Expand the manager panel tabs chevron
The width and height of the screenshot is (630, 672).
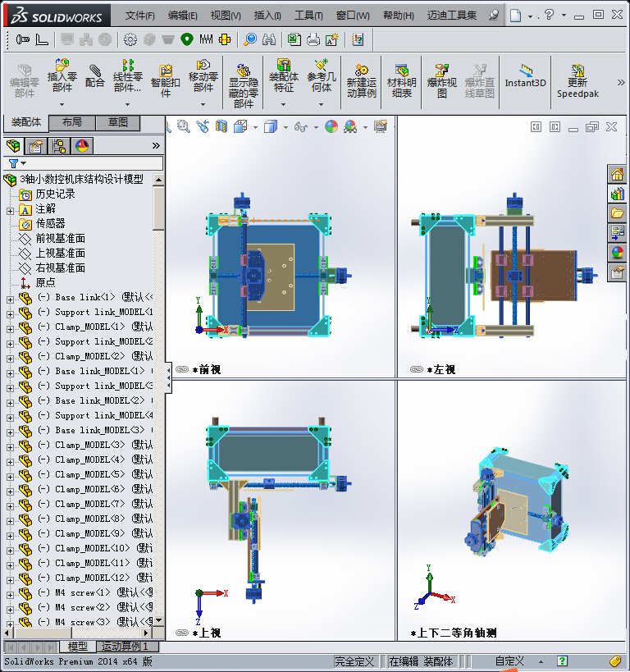pyautogui.click(x=156, y=146)
